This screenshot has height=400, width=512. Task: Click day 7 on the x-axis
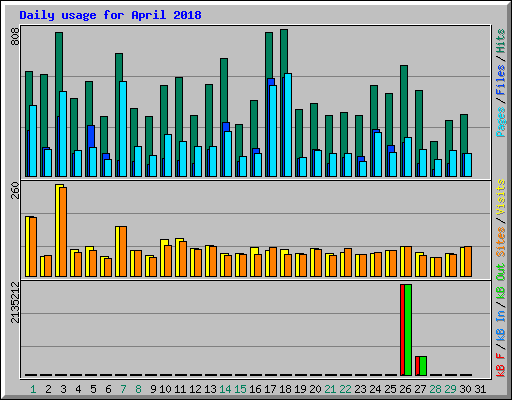click(x=123, y=389)
